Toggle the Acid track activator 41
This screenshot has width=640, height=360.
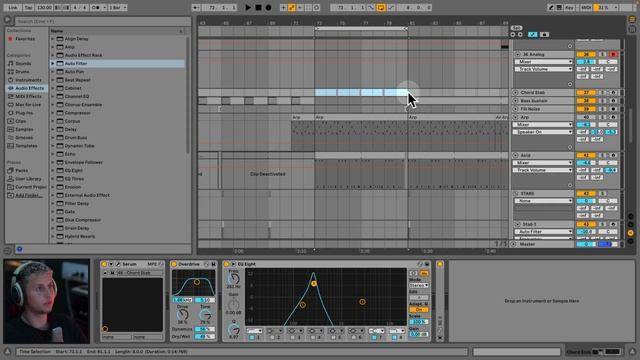coord(586,155)
